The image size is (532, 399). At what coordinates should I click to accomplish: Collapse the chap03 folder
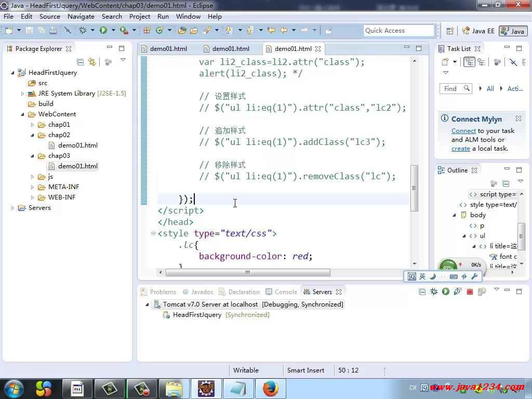32,156
